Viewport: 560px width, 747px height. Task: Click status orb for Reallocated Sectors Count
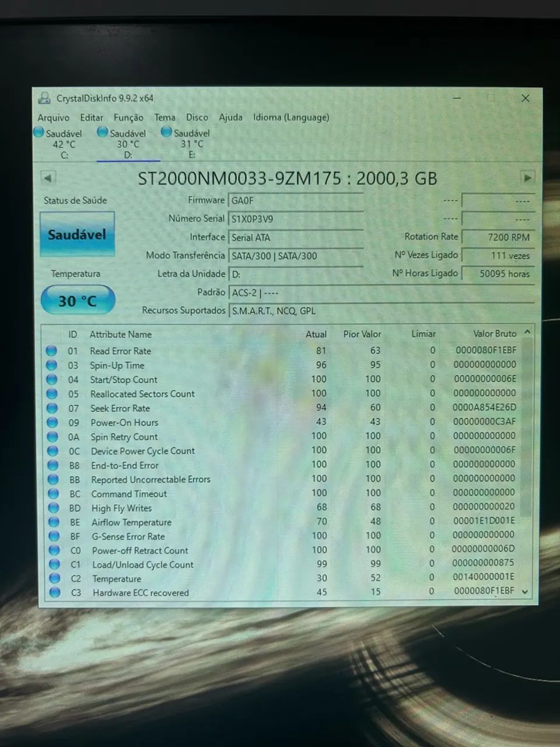(52, 393)
